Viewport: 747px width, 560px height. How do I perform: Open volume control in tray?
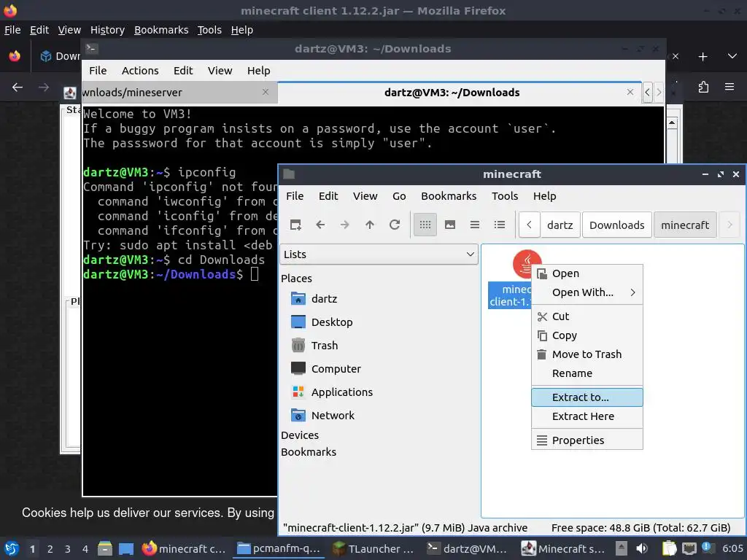point(642,548)
